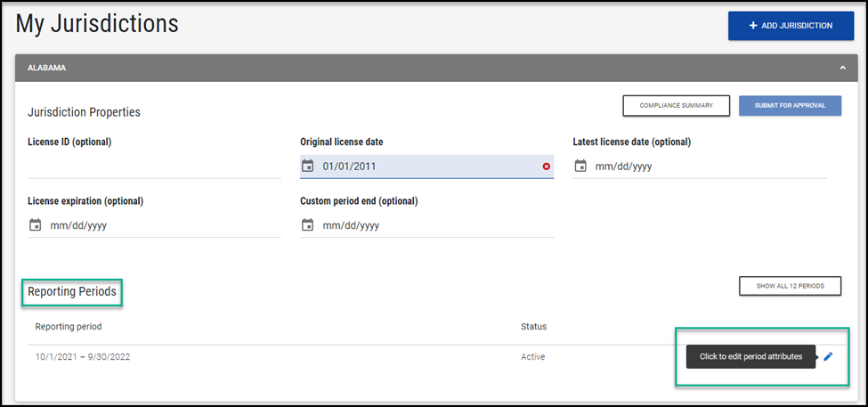
Task: Open calendar for Original license date
Action: coord(308,166)
